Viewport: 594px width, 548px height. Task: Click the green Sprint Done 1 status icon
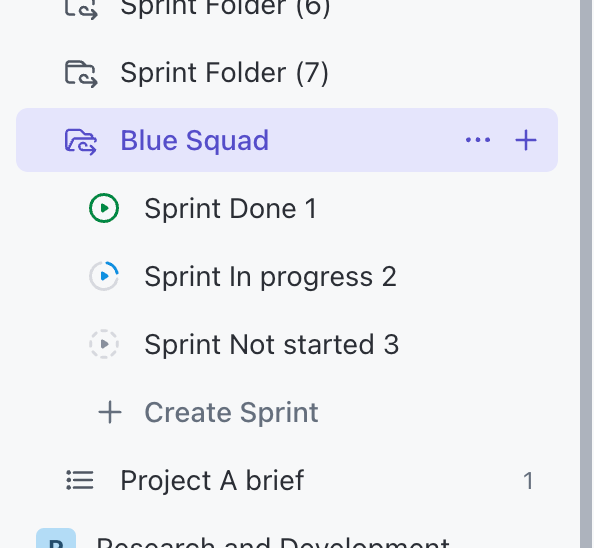104,208
